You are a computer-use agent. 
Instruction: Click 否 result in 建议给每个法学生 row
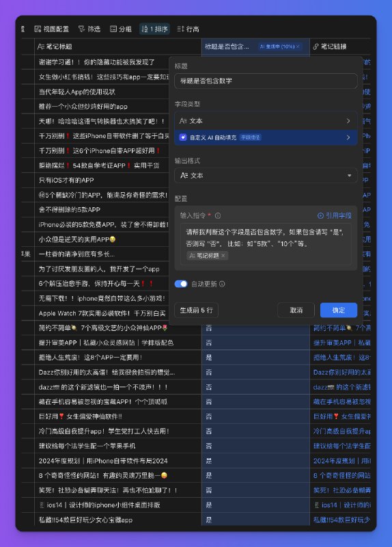(209, 446)
